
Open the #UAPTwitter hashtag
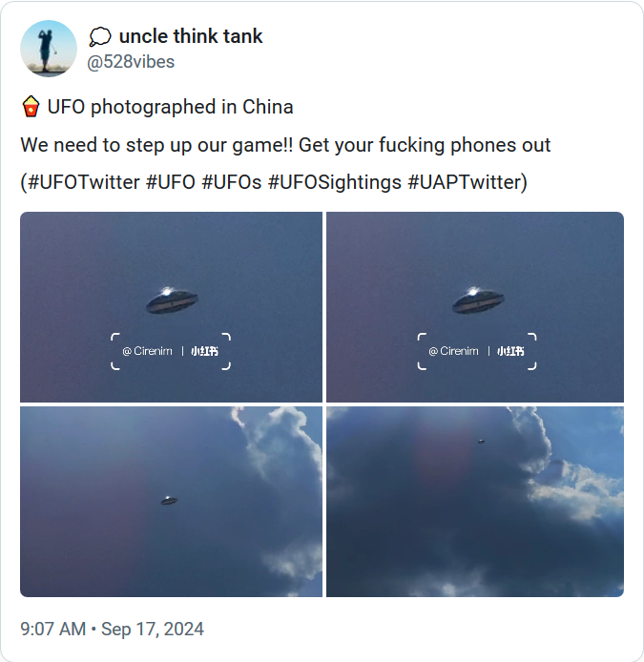tap(465, 182)
